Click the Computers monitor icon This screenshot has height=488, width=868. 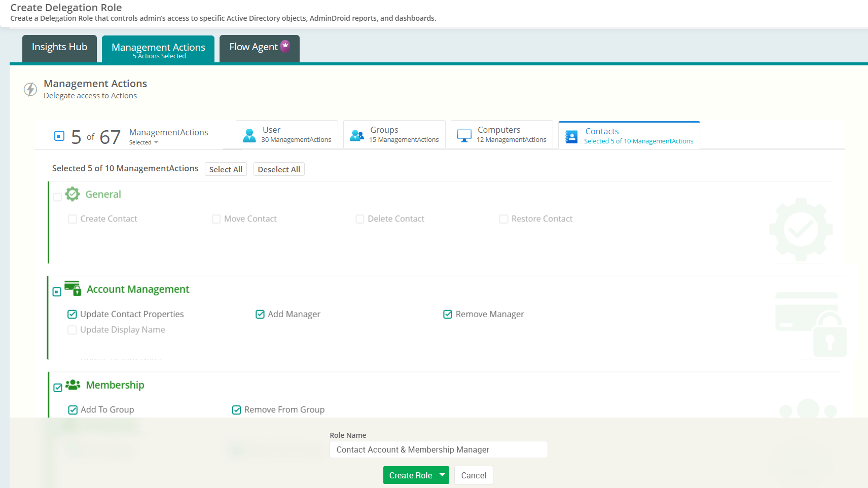[464, 136]
